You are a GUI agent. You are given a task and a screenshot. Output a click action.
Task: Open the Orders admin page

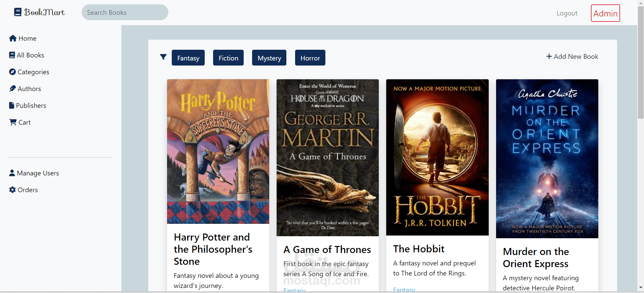click(24, 190)
